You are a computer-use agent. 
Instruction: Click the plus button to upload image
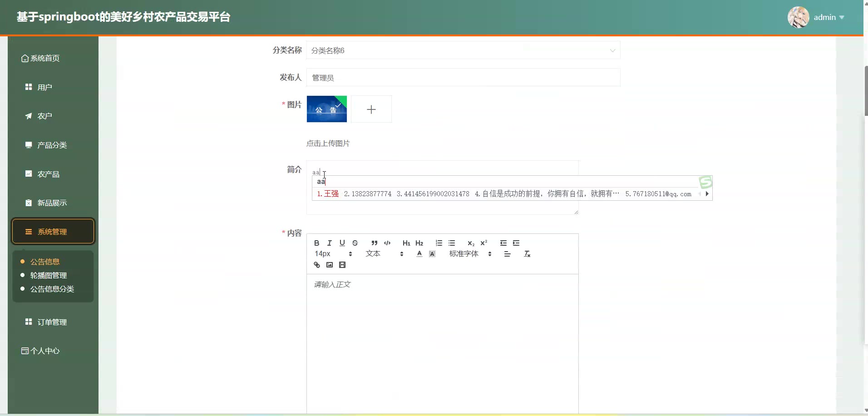[x=371, y=109]
